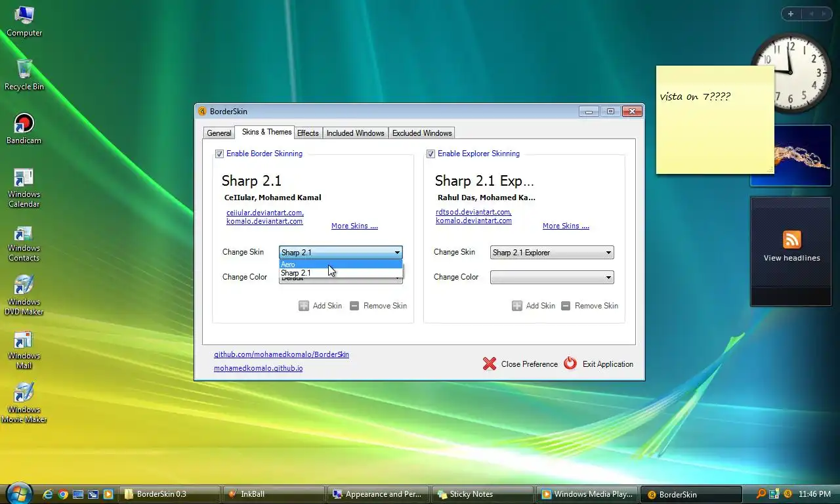
Task: Open the Recycle Bin icon
Action: [24, 75]
